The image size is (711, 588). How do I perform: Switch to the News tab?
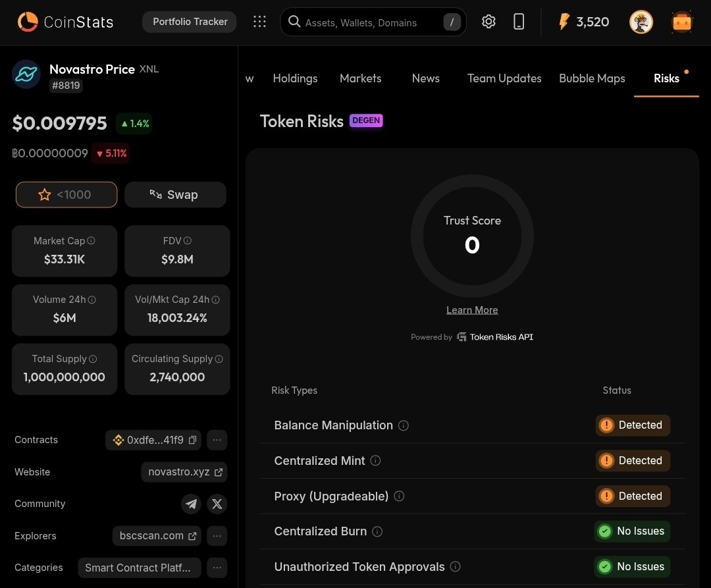tap(426, 78)
